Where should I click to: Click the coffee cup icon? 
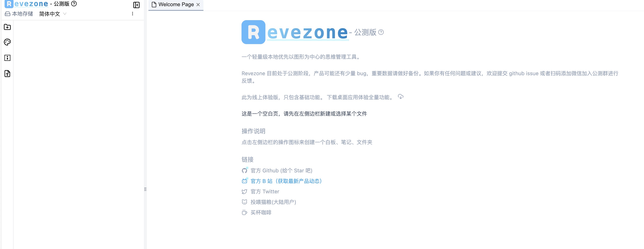pyautogui.click(x=244, y=212)
